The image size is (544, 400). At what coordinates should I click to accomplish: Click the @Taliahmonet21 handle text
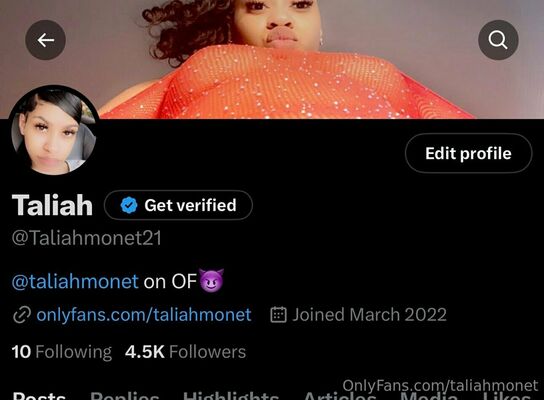(x=87, y=238)
